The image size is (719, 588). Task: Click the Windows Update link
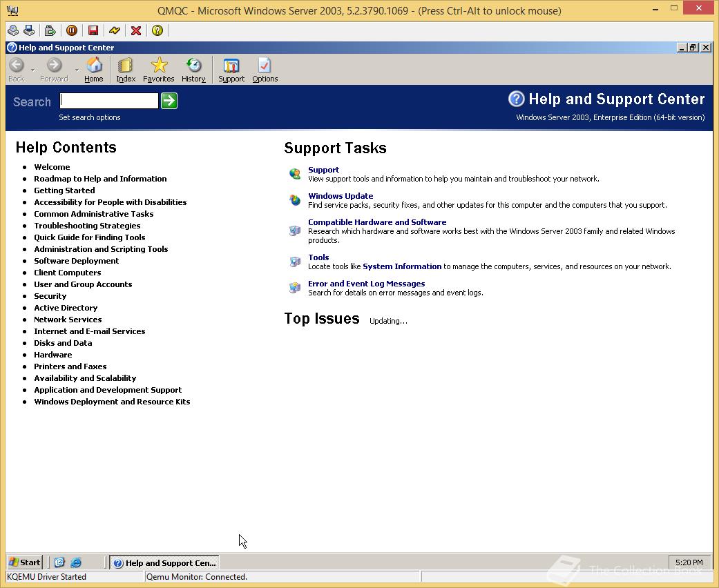pyautogui.click(x=341, y=196)
